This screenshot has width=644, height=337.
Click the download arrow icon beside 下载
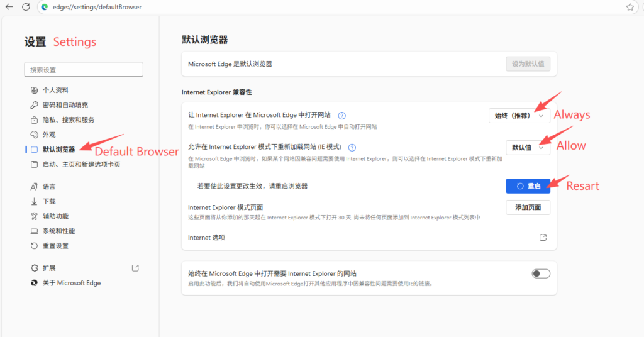[34, 201]
